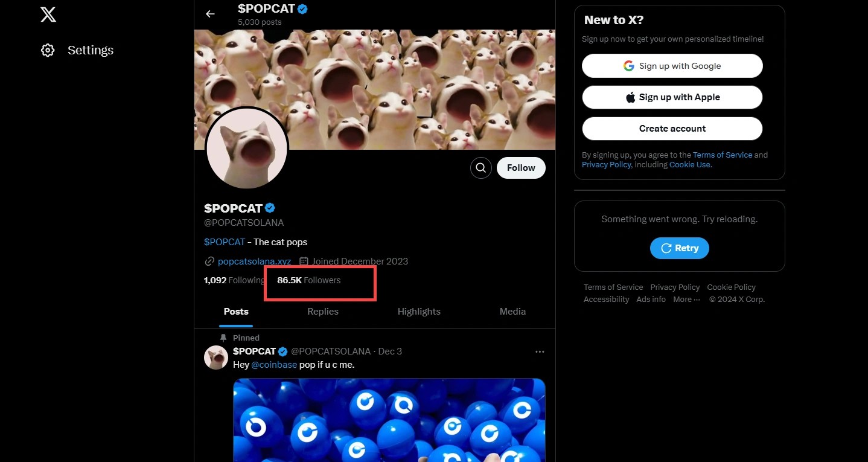This screenshot has width=868, height=462.
Task: Click the pinned post's small avatar
Action: (216, 358)
